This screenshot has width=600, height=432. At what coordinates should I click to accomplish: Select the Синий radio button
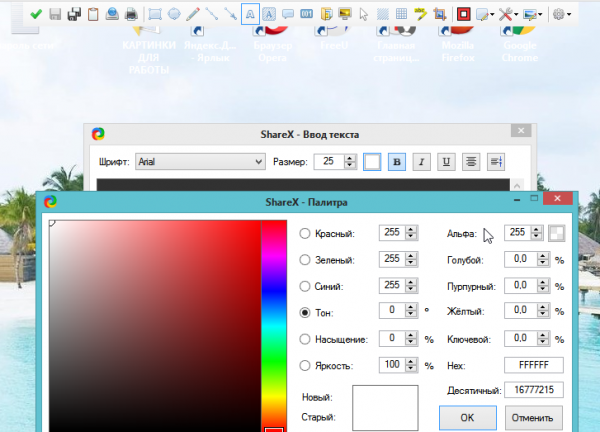pyautogui.click(x=305, y=286)
